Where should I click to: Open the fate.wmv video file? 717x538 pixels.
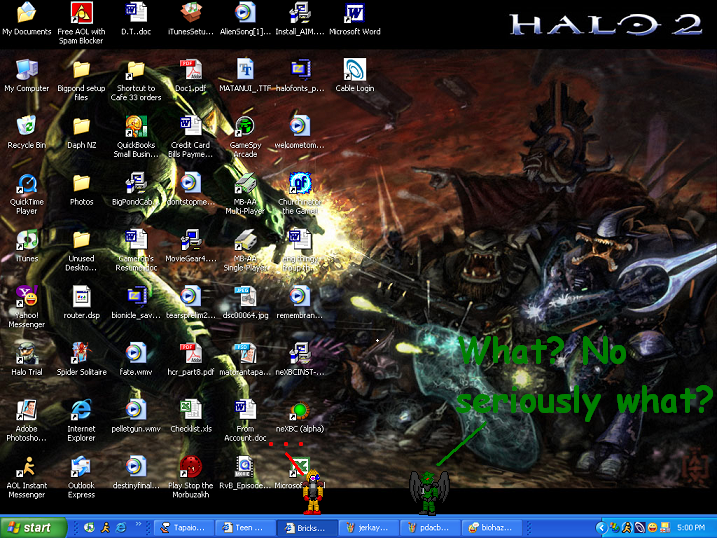[x=136, y=353]
